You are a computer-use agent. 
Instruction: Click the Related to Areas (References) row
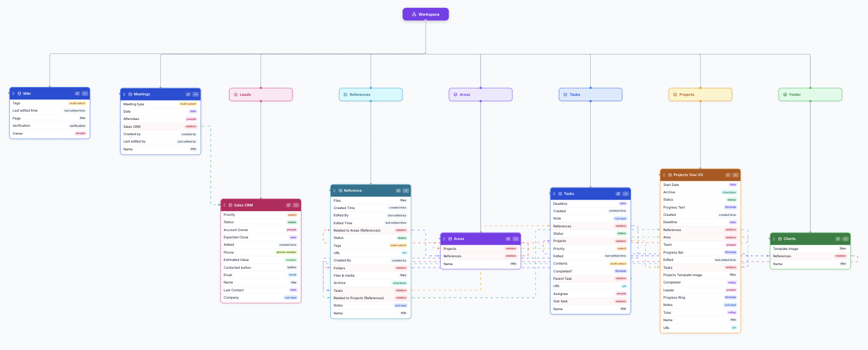pos(371,231)
